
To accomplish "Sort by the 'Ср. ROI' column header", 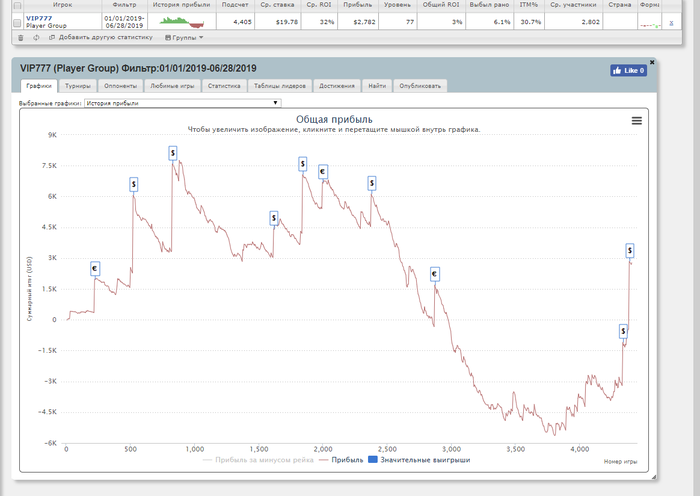I will coord(319,5).
